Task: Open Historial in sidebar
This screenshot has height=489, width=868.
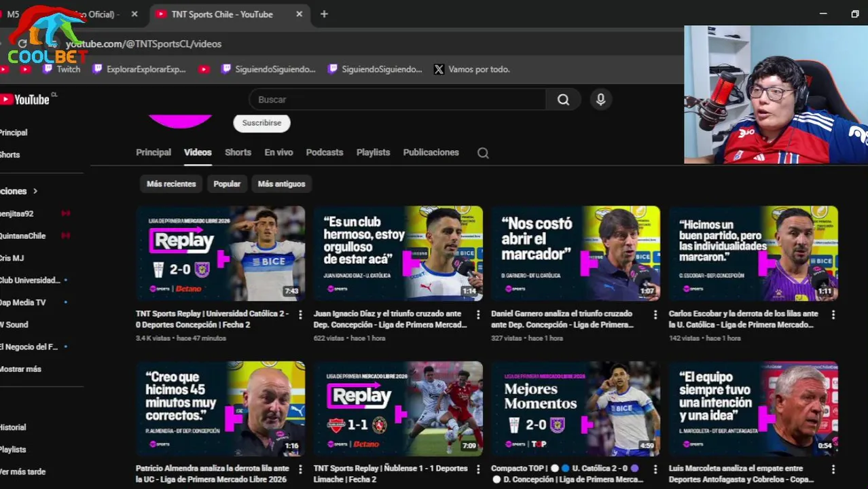Action: (13, 427)
